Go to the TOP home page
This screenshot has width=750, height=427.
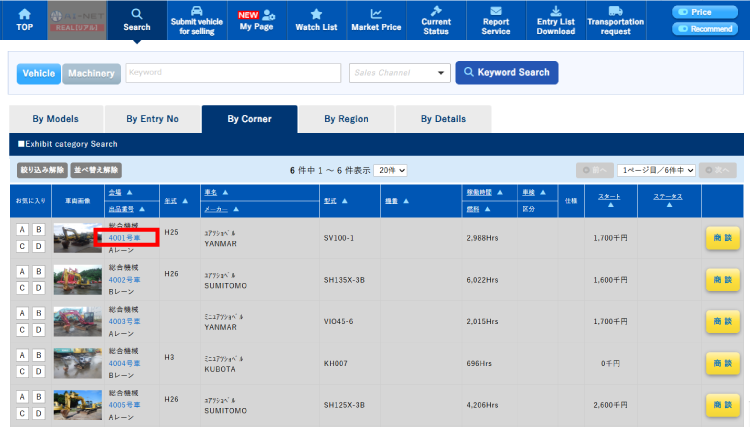click(x=24, y=20)
